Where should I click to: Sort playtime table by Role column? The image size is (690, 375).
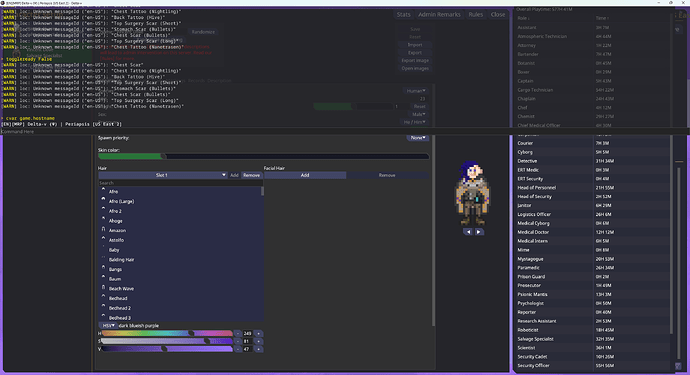pos(523,18)
